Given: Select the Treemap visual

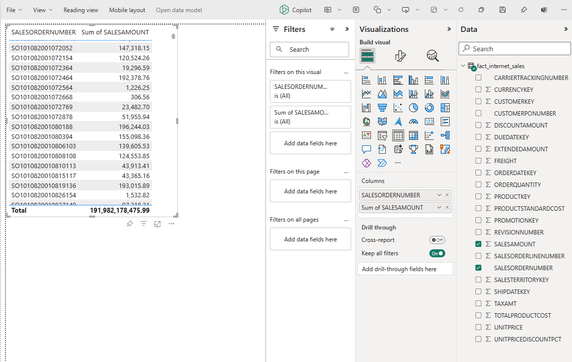Looking at the screenshot, I should click(x=445, y=108).
